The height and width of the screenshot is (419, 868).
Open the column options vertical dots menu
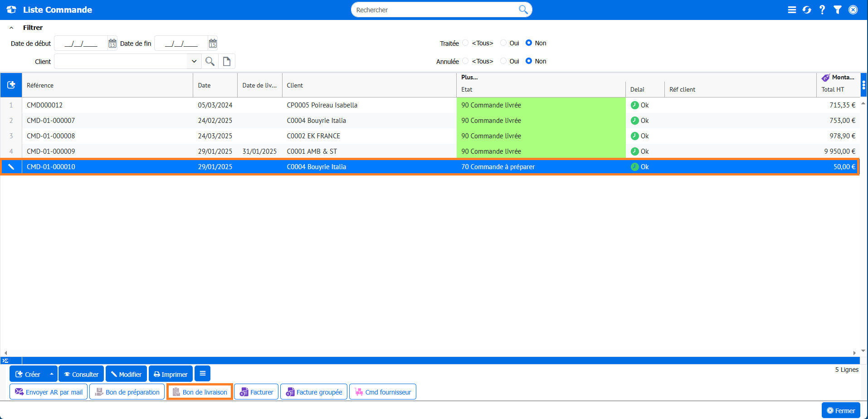(863, 85)
